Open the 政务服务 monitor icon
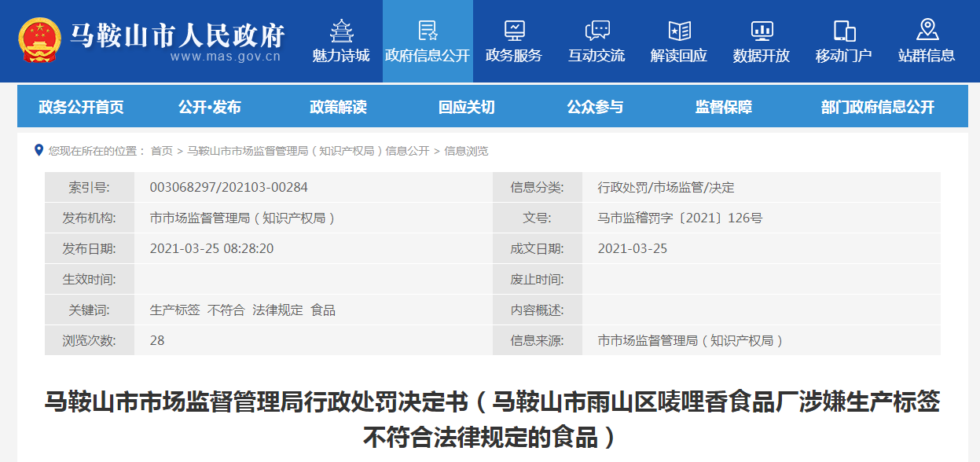This screenshot has width=980, height=462. (x=514, y=31)
